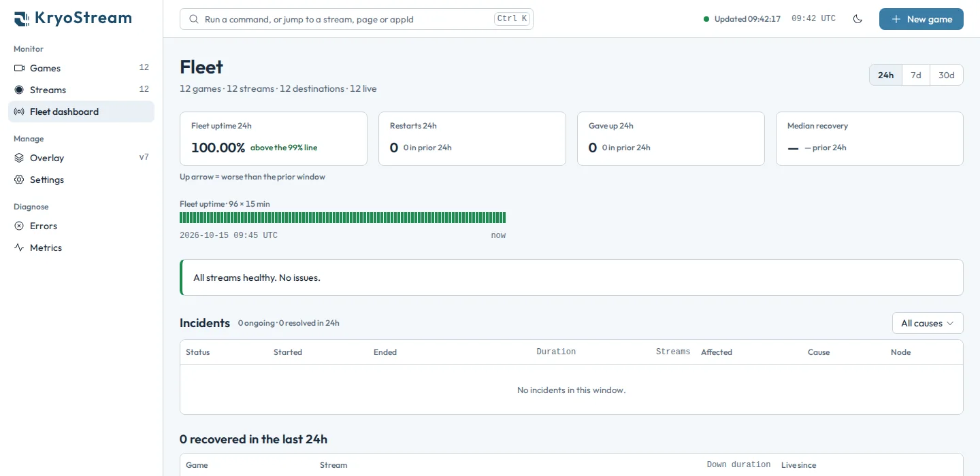
Task: Click the Metrics pulse icon
Action: coord(19,248)
